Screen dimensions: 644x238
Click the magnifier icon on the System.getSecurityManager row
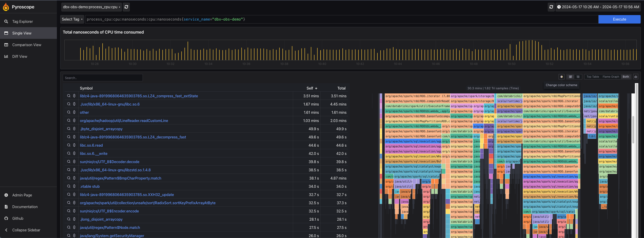69,235
